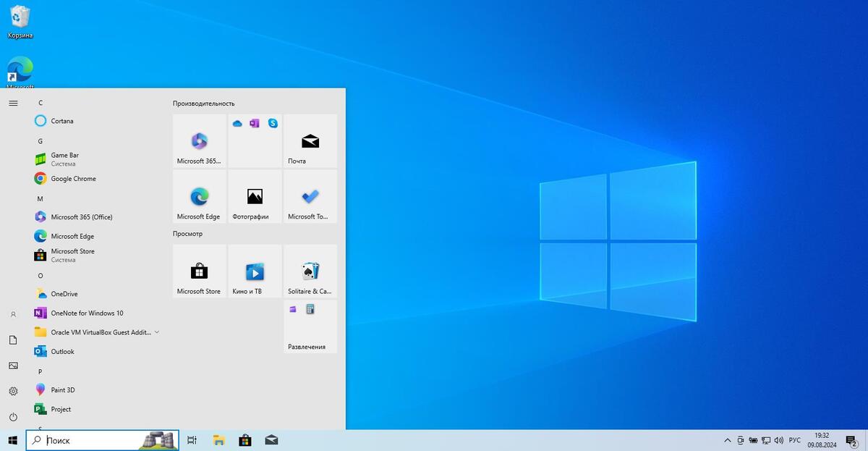Expand the Start menu hamburger navigation

(x=13, y=103)
